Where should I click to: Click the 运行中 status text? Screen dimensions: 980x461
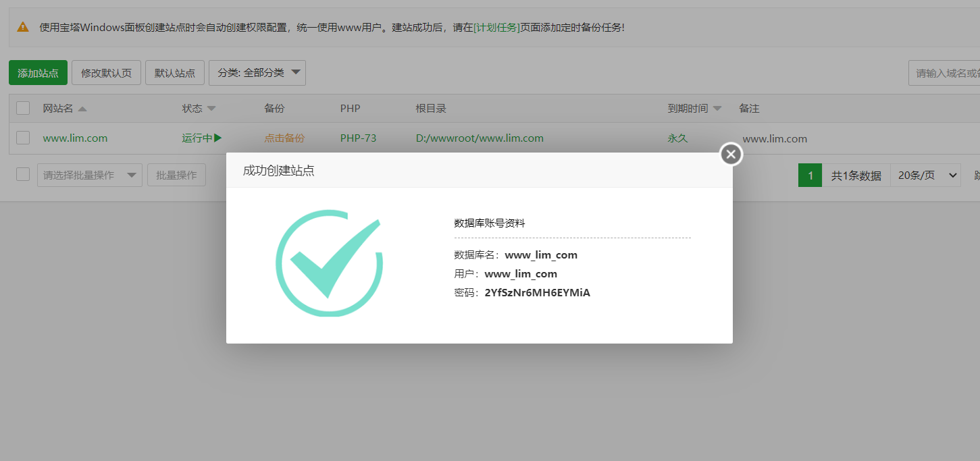(x=197, y=138)
